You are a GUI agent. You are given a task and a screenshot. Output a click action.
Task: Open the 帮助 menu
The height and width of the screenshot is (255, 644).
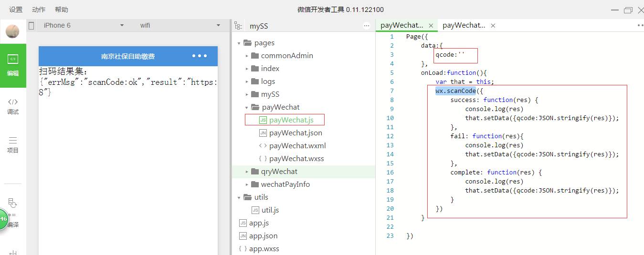[62, 10]
